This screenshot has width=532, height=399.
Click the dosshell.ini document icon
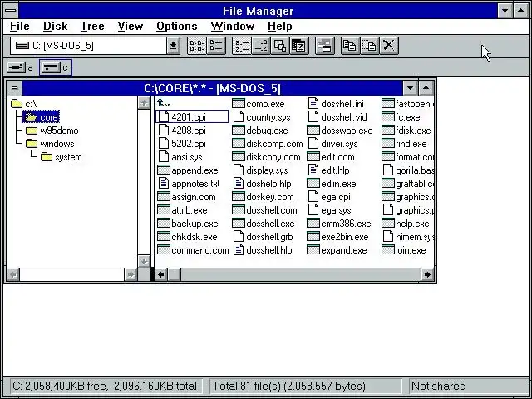coord(313,103)
